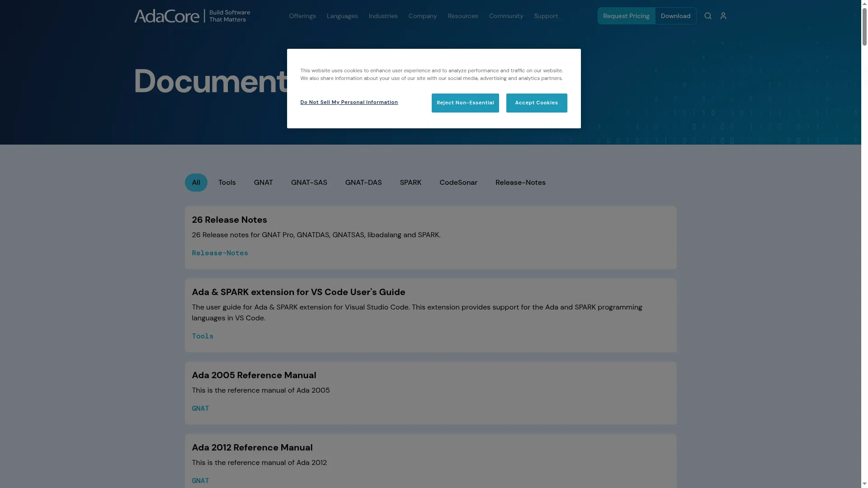The height and width of the screenshot is (488, 868).
Task: Select the All filter tab
Action: [196, 183]
